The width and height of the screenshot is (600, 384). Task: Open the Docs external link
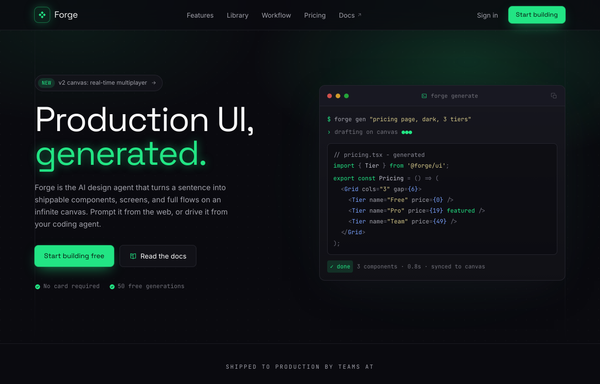coord(350,15)
